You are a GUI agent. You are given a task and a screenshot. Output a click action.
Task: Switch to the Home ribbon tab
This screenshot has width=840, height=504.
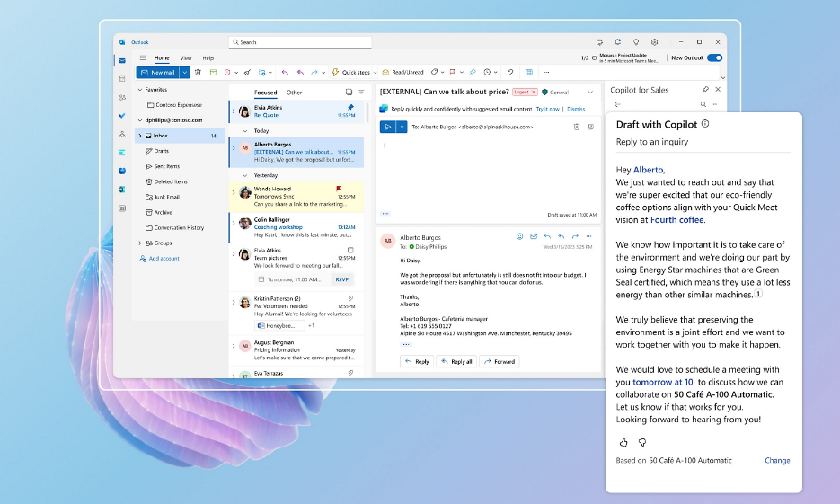(162, 57)
